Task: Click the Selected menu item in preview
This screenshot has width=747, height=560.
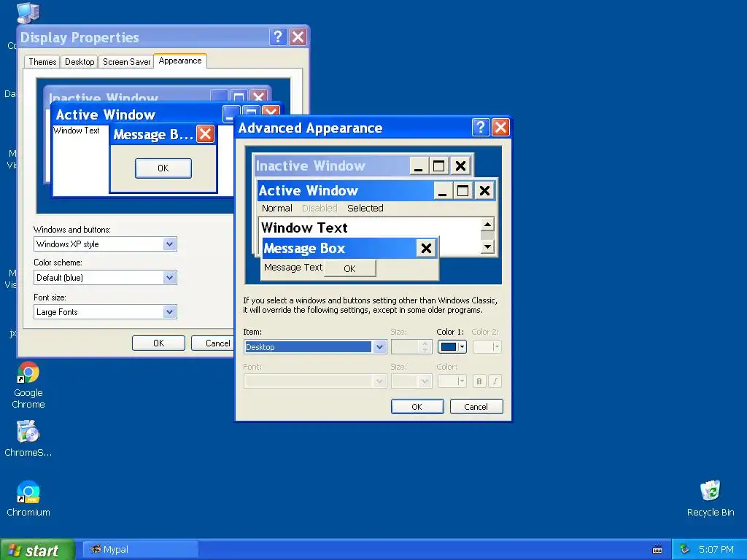Action: click(x=365, y=208)
